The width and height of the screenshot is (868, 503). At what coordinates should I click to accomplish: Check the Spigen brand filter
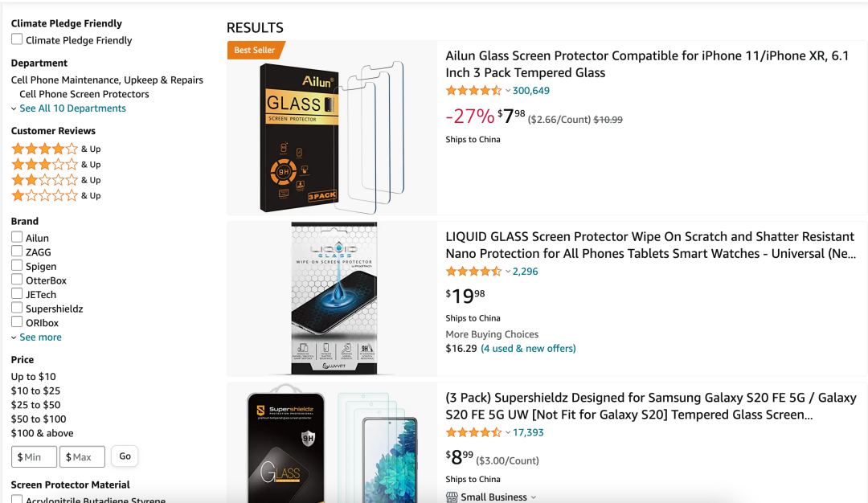click(17, 266)
